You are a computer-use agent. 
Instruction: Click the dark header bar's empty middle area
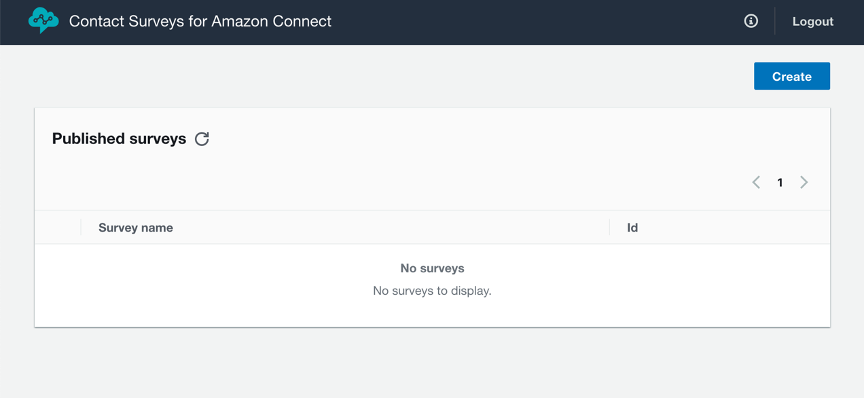pyautogui.click(x=540, y=21)
